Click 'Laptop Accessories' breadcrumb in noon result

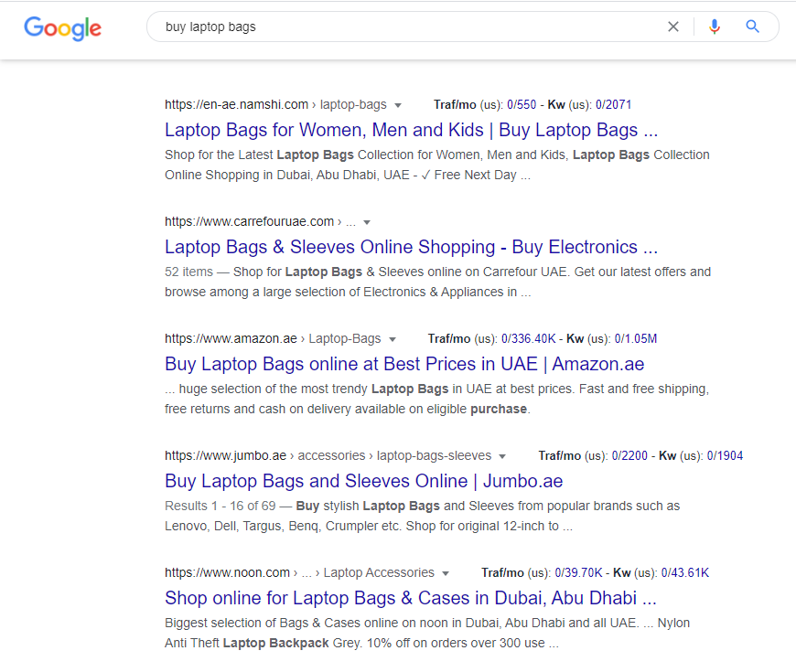(x=379, y=573)
